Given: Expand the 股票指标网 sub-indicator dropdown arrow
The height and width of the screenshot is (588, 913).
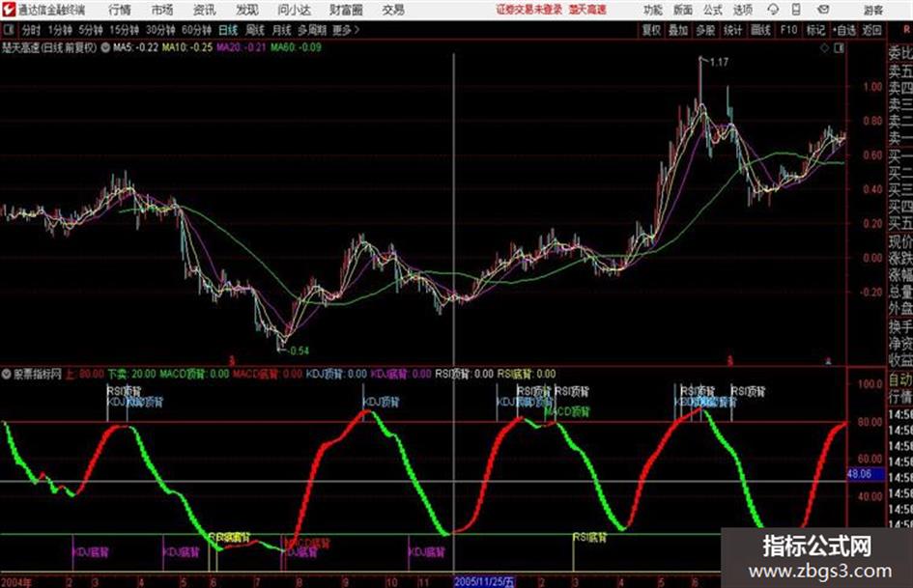Looking at the screenshot, I should (7, 374).
